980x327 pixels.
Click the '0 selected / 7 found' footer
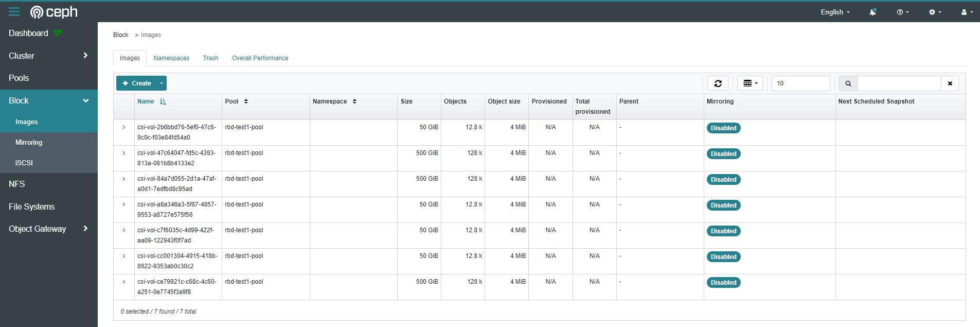pyautogui.click(x=158, y=312)
